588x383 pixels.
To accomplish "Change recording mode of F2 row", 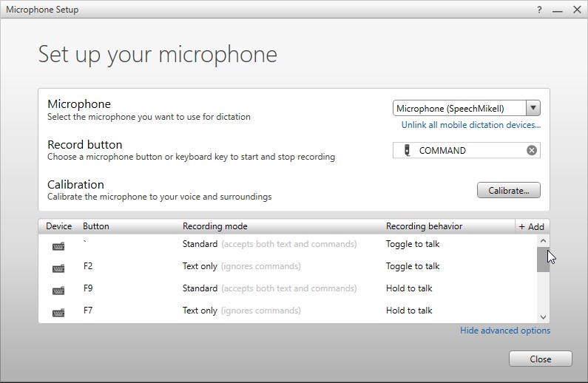I will pos(241,266).
